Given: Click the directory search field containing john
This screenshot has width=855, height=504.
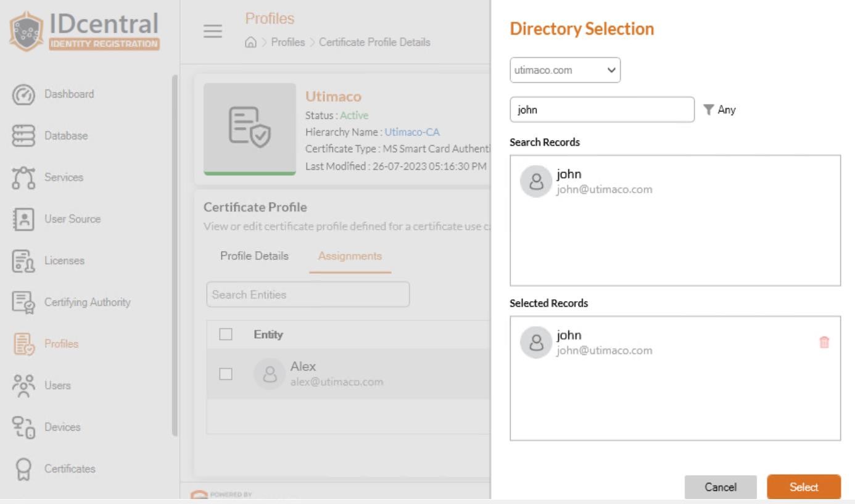Looking at the screenshot, I should point(602,109).
